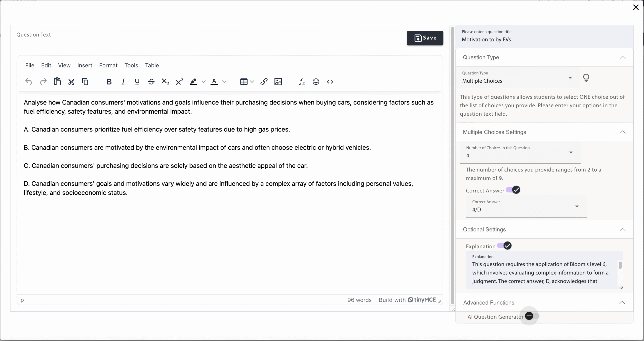Open the insert image tool
This screenshot has width=644, height=341.
pyautogui.click(x=278, y=82)
